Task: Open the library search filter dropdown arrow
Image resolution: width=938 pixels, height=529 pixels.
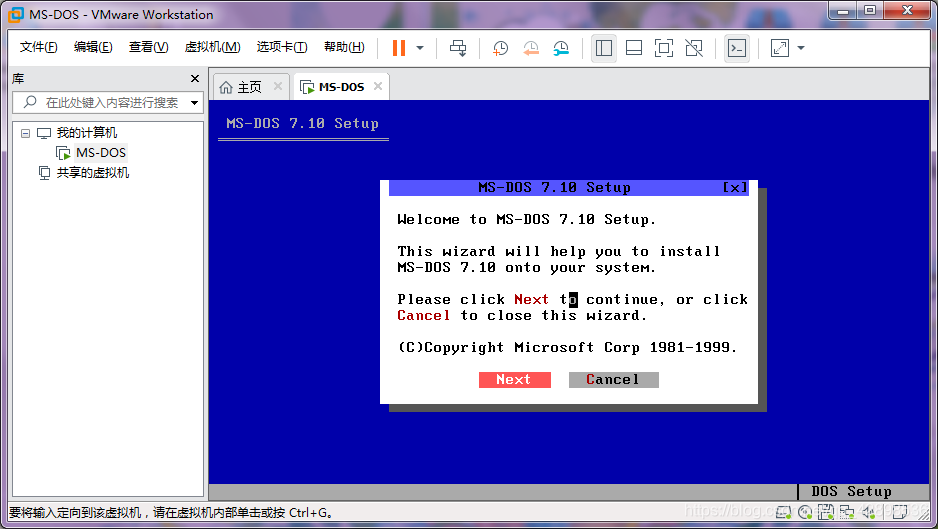Action: click(x=194, y=103)
